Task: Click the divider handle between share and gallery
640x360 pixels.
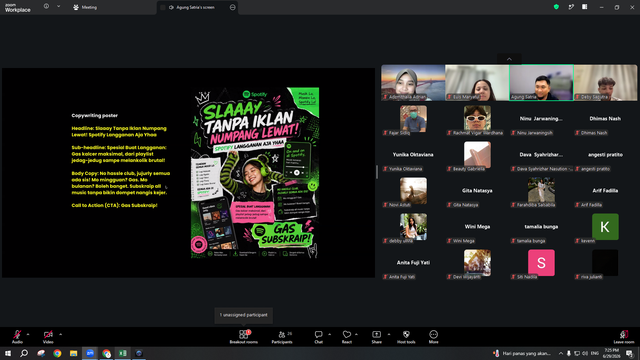Action: (377, 172)
